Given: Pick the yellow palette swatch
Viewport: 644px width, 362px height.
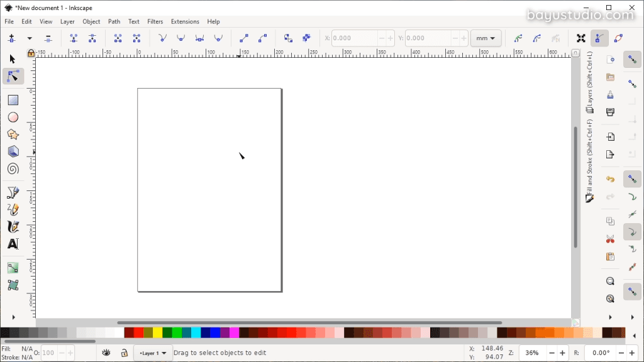Looking at the screenshot, I should tap(158, 332).
